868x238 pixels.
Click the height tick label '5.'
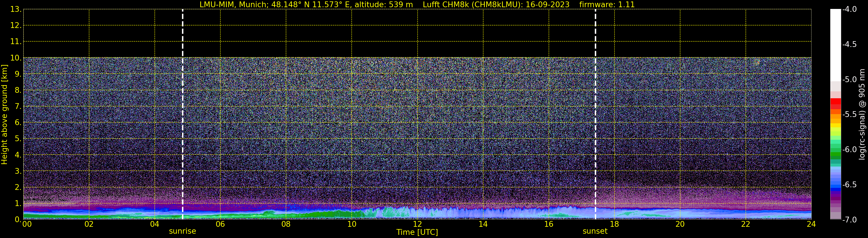click(18, 139)
